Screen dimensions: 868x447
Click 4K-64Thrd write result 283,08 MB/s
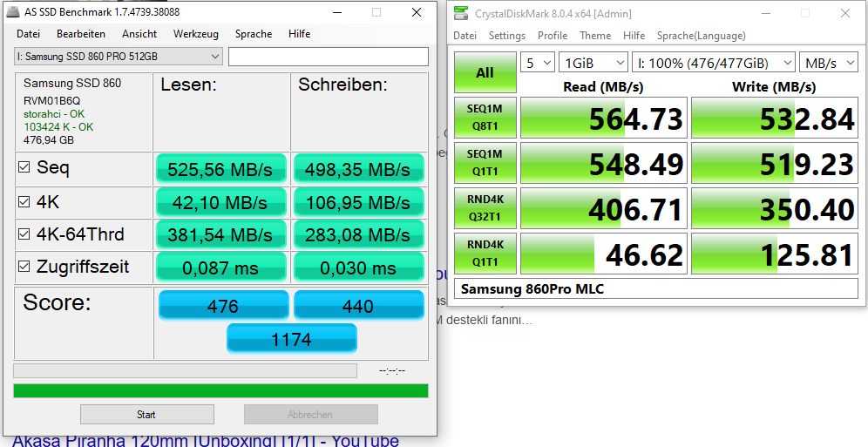[358, 234]
